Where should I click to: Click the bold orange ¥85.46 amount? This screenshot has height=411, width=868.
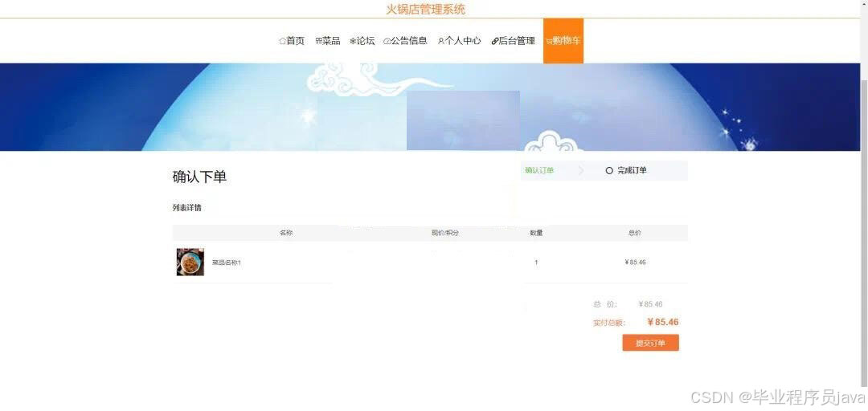pos(662,322)
